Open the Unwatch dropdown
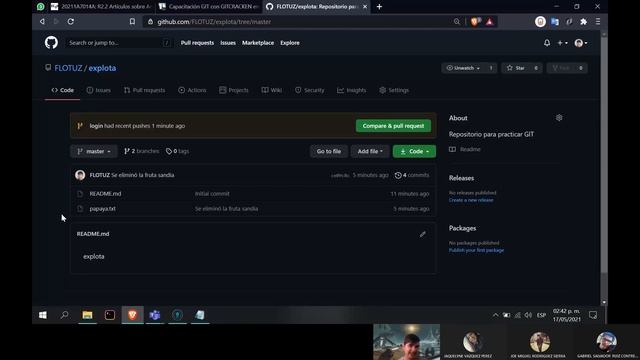The height and width of the screenshot is (360, 640). [463, 68]
